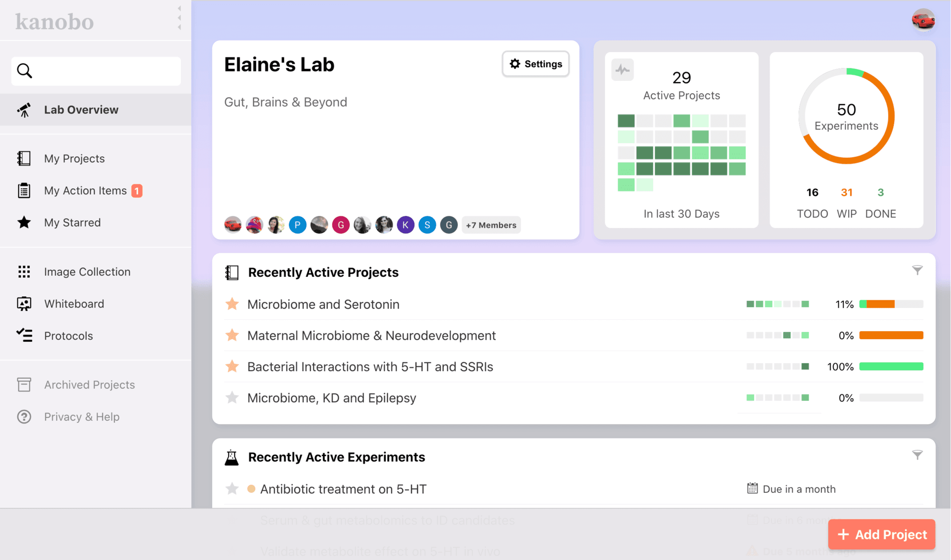Open lab Settings
Image resolution: width=951 pixels, height=560 pixels.
[x=535, y=64]
